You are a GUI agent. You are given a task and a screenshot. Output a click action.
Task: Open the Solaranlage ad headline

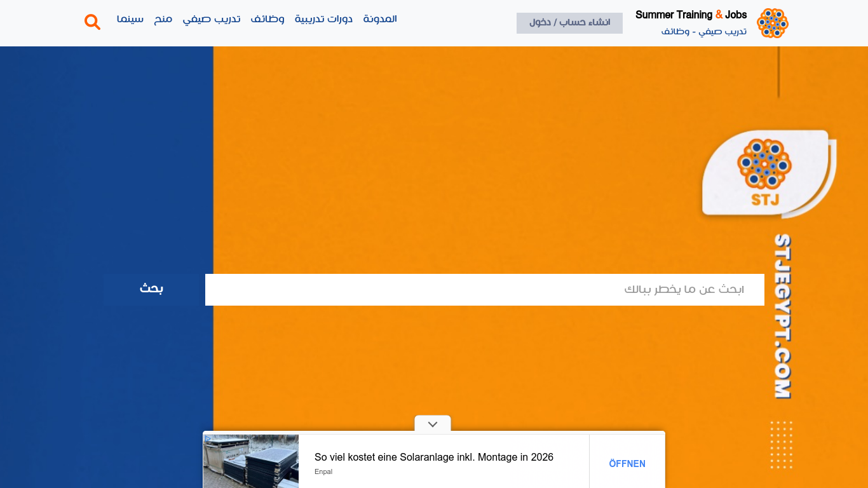point(433,457)
